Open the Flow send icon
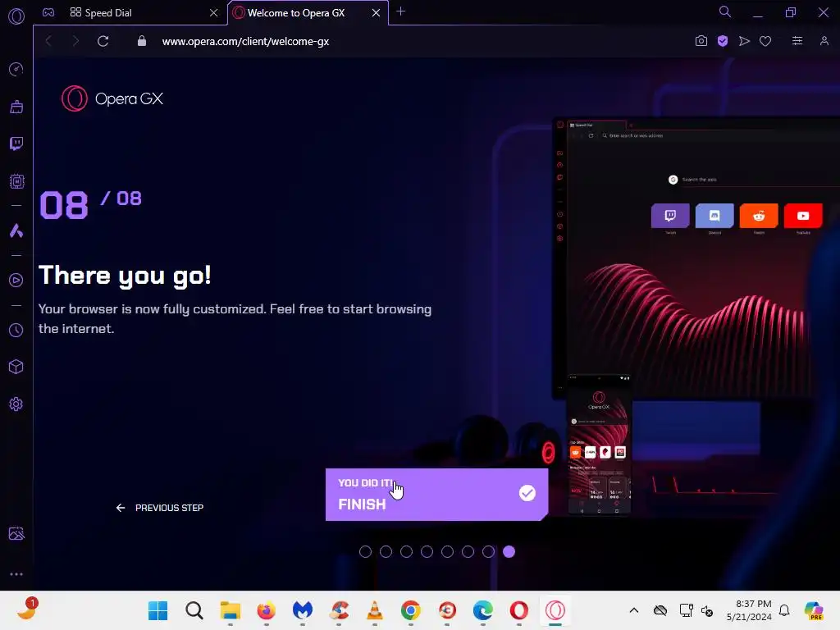840x630 pixels. [x=744, y=41]
